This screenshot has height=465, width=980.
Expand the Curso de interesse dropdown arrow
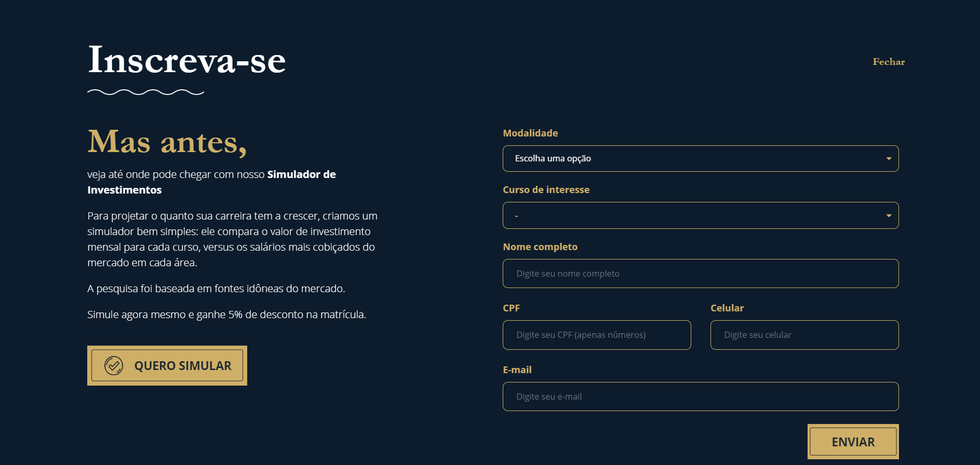pos(889,216)
